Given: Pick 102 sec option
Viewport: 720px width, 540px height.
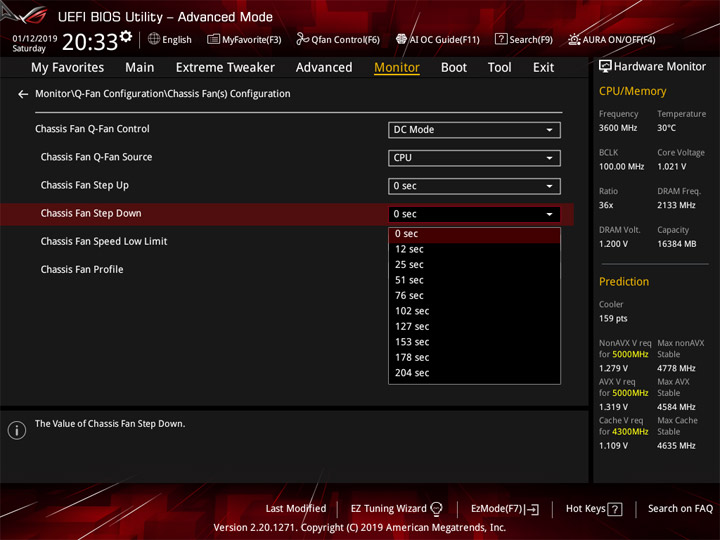Looking at the screenshot, I should click(474, 311).
